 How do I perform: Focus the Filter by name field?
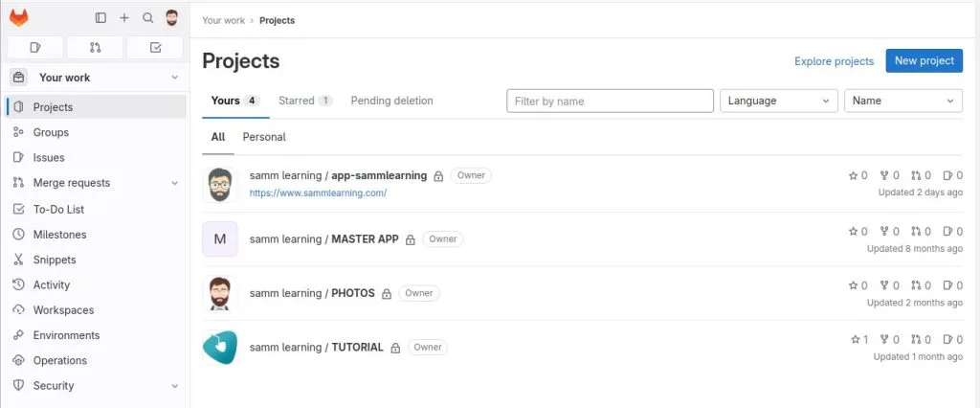click(x=610, y=101)
